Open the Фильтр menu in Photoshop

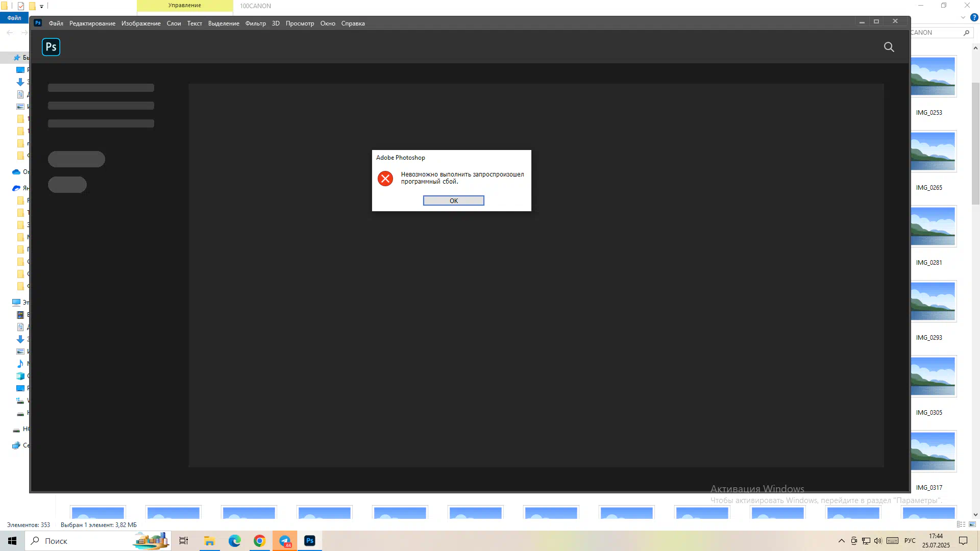pyautogui.click(x=255, y=23)
